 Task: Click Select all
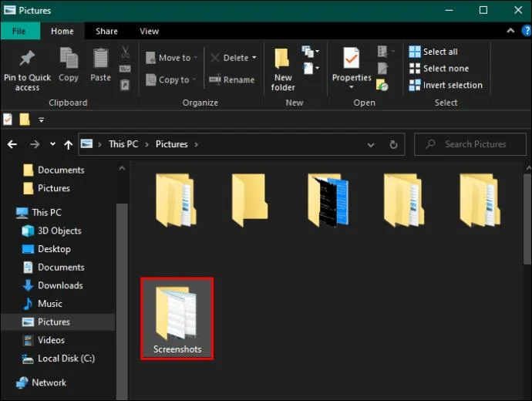pyautogui.click(x=433, y=52)
